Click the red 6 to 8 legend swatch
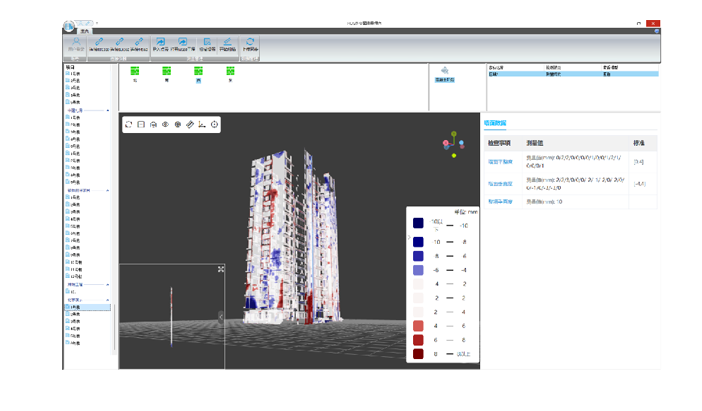702x411 pixels. click(x=418, y=340)
